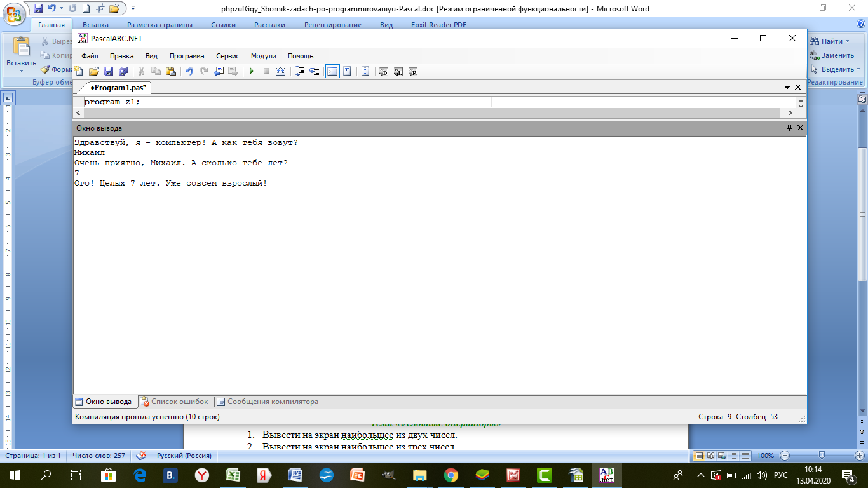This screenshot has height=488, width=868.
Task: Click the code formatting icon in toolbar
Action: (x=365, y=71)
